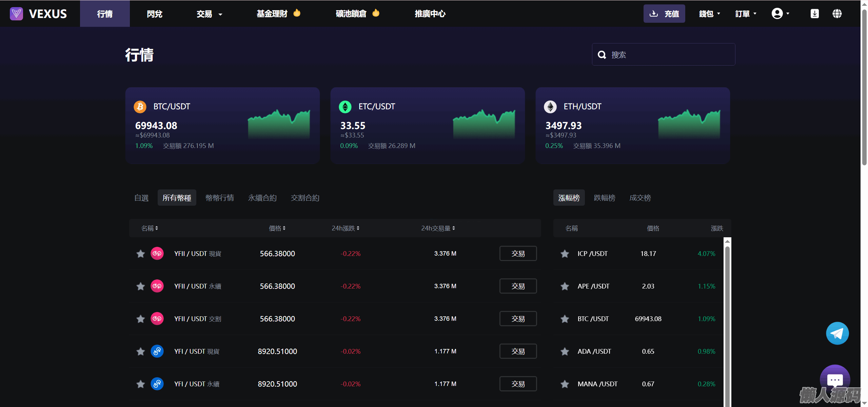Toggle favorite star for ICP /USDT
The width and height of the screenshot is (868, 407).
pos(565,254)
